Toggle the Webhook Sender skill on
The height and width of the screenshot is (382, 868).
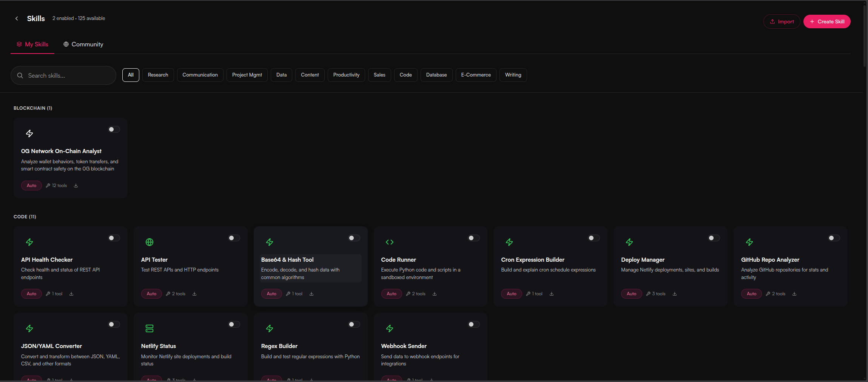pyautogui.click(x=474, y=324)
